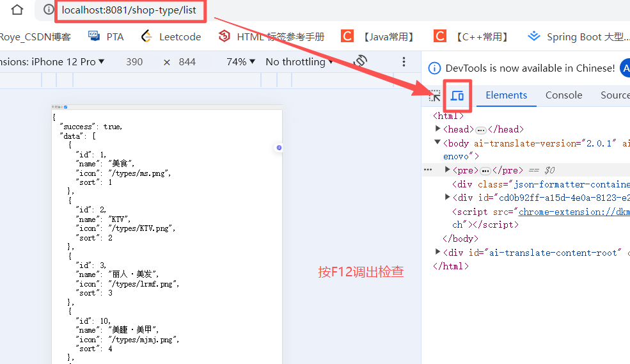Switch to the Elements tab
Image resolution: width=630 pixels, height=364 pixels.
[507, 95]
